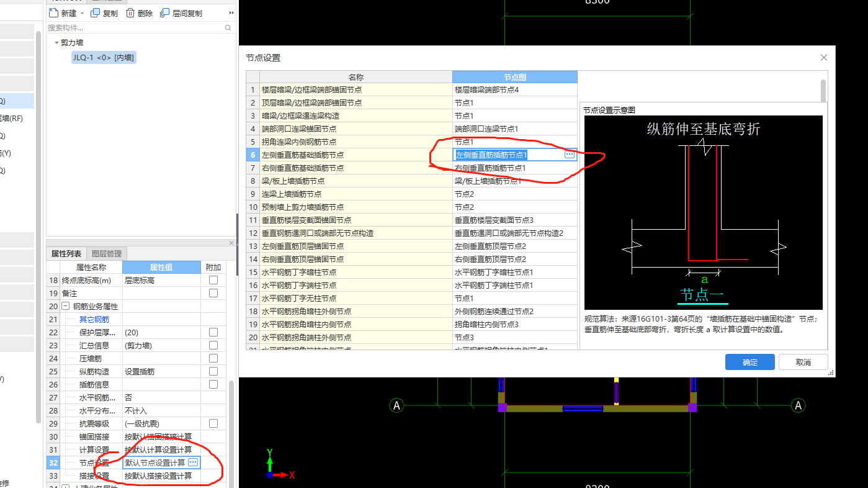Click the node diagram preview 节点一
The height and width of the screenshot is (488, 868).
tap(703, 212)
